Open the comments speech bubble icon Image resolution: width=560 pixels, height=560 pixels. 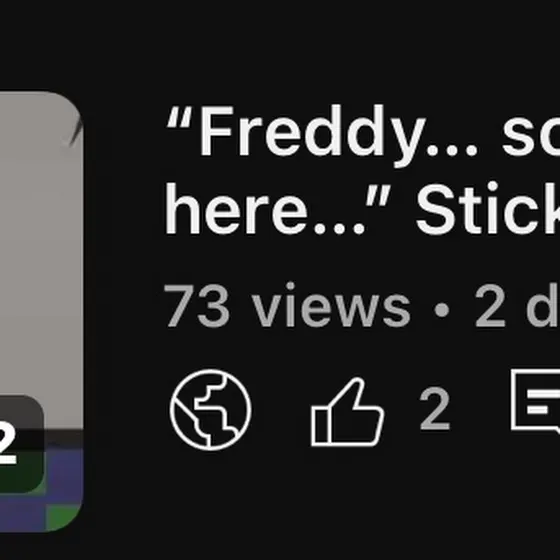[535, 401]
